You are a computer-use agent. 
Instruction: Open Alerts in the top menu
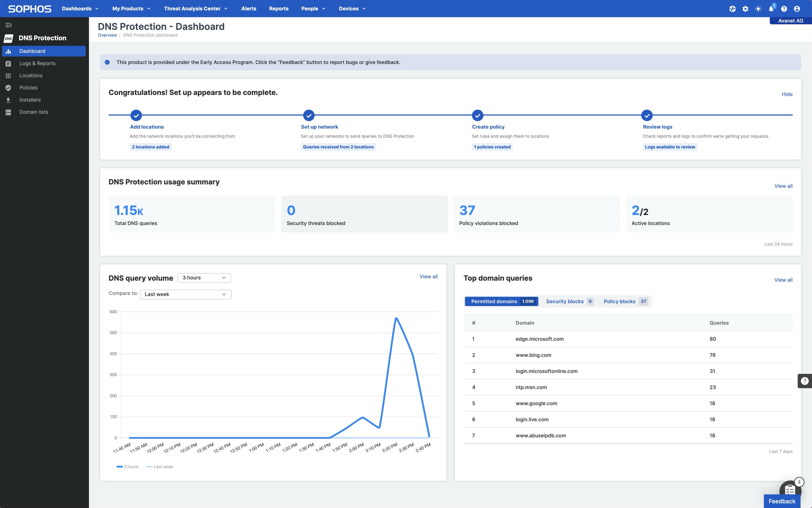pos(249,9)
